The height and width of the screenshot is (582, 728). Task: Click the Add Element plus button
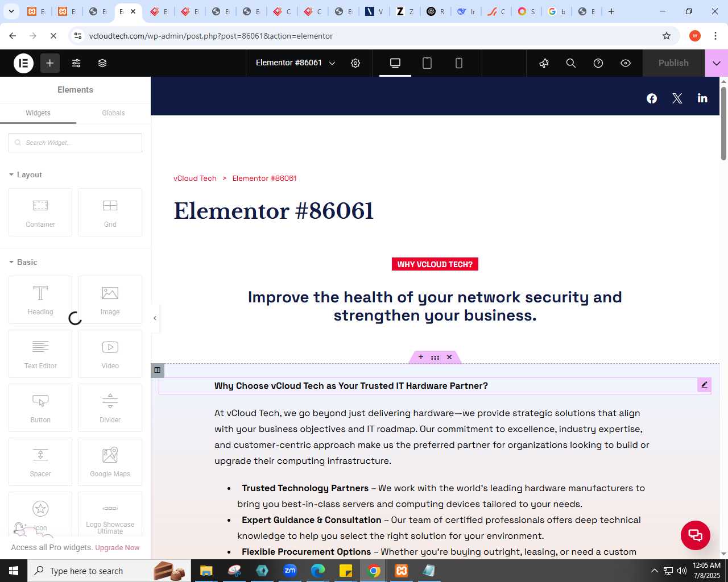50,63
